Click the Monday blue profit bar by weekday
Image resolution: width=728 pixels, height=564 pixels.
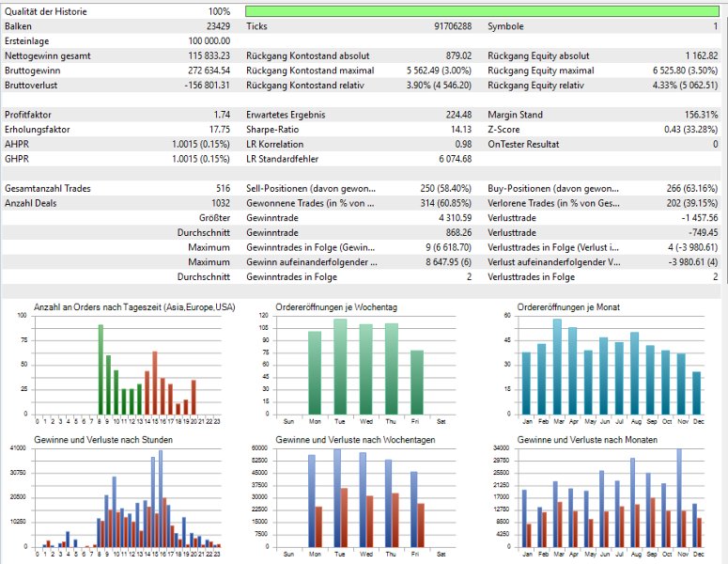tap(312, 501)
